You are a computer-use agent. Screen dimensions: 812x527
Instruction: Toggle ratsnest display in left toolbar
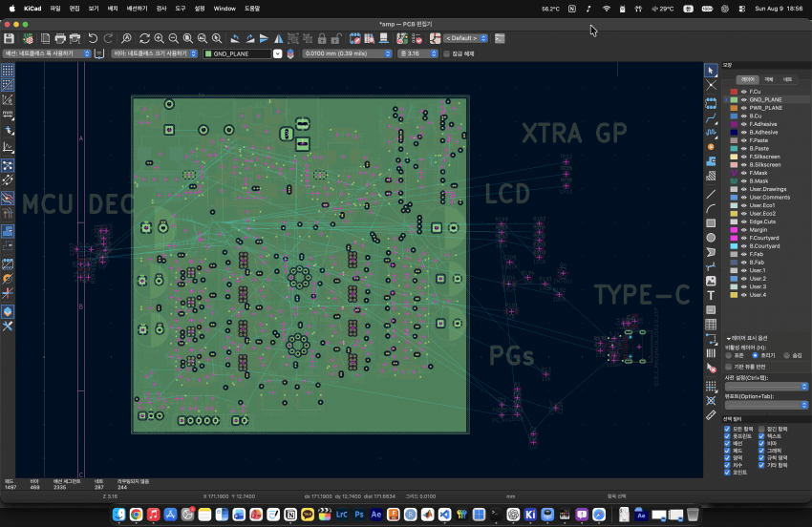pyautogui.click(x=8, y=166)
